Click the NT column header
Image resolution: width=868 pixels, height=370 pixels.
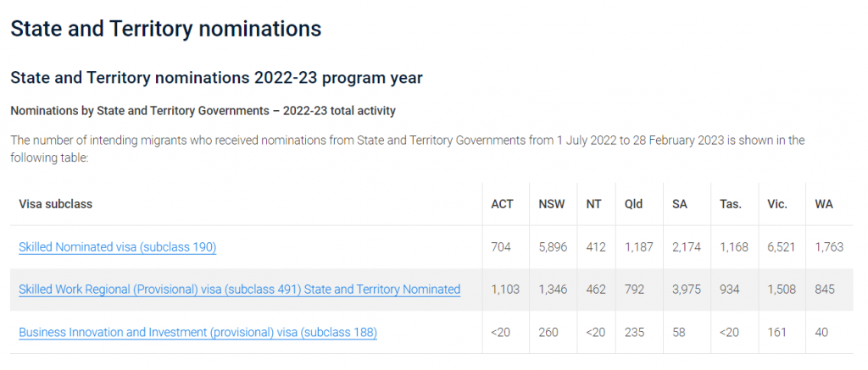[594, 204]
